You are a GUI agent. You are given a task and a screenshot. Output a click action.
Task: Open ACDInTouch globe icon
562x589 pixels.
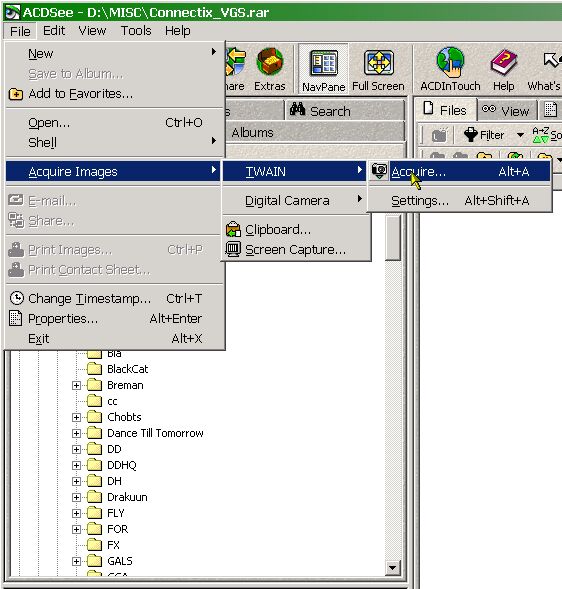[x=450, y=62]
